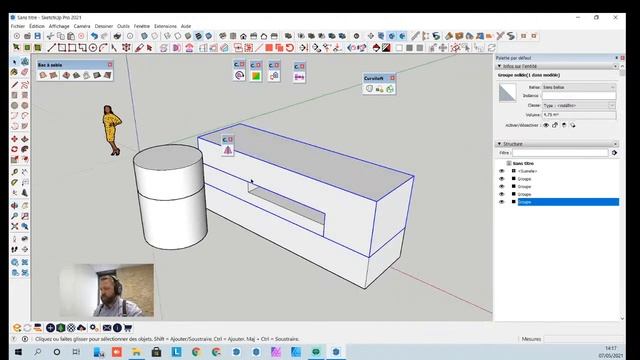The width and height of the screenshot is (640, 360).
Task: Select the 3D Text tool
Action: pyautogui.click(x=25, y=192)
